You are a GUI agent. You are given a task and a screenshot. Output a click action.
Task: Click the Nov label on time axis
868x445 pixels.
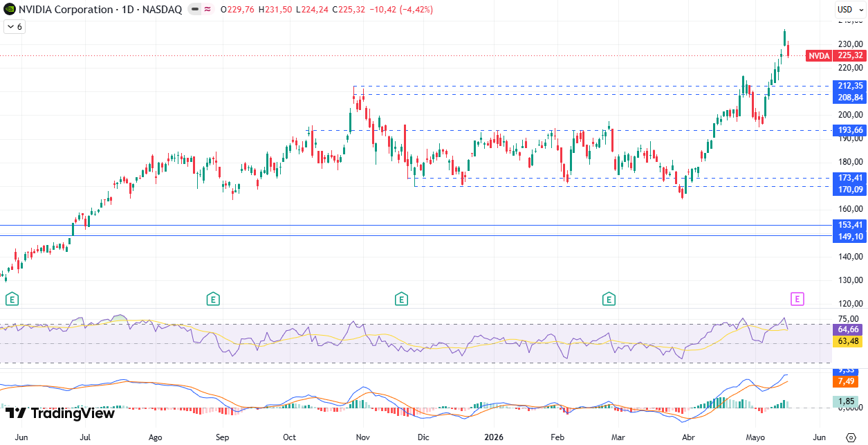coord(362,437)
